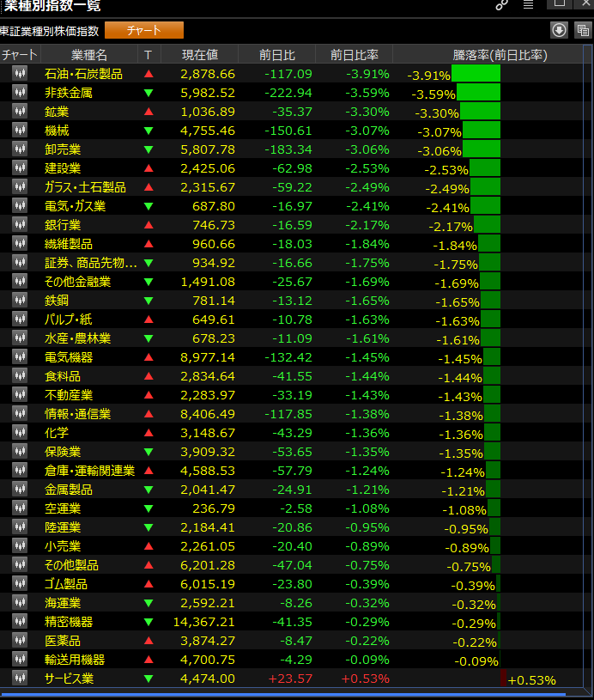
Task: Open chart icon for 繊維製品 row
Action: [x=20, y=243]
